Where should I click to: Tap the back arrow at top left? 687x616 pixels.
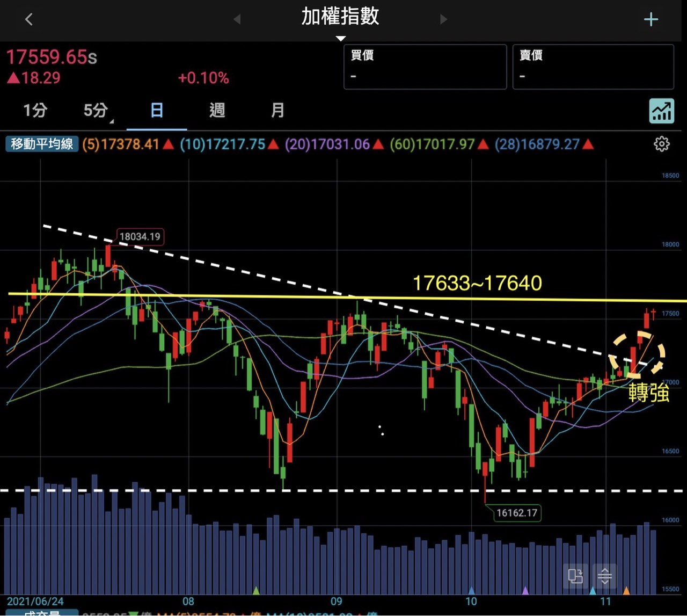[29, 20]
